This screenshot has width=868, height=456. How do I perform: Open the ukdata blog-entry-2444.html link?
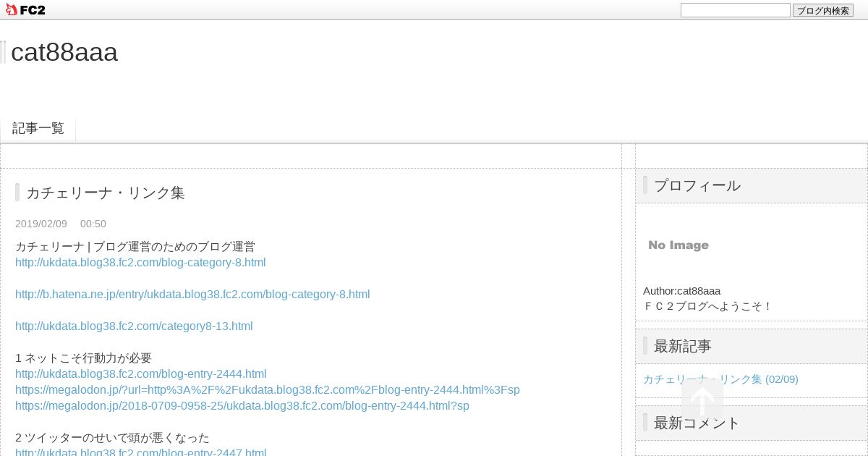(x=141, y=373)
